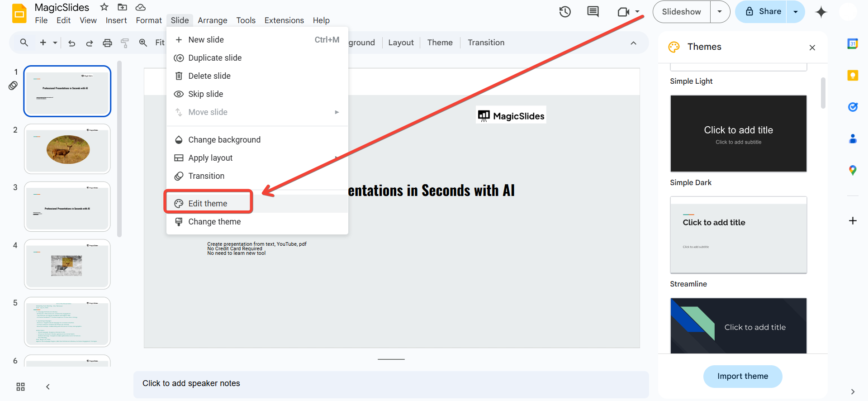Select Edit theme menu entry
868x401 pixels.
coord(257,204)
